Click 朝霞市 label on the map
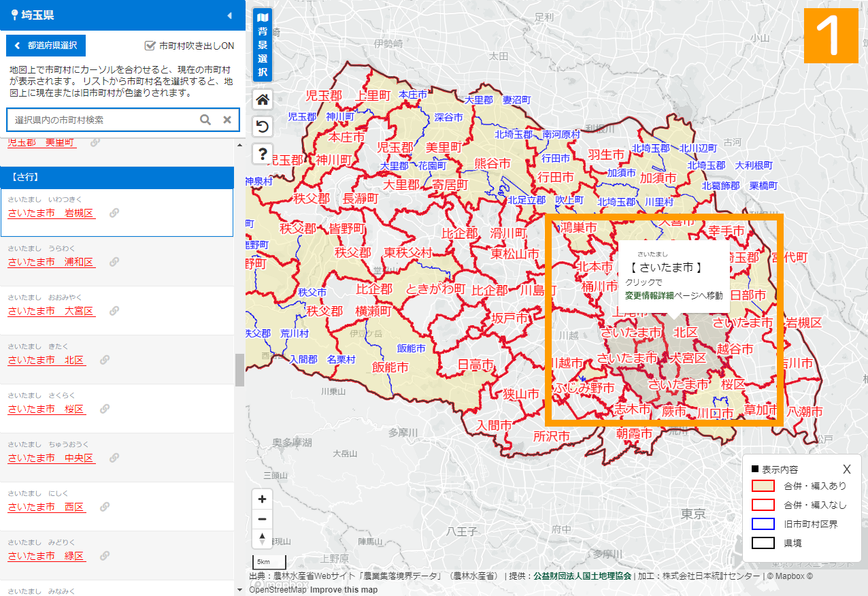Image resolution: width=868 pixels, height=596 pixels. pos(635,433)
